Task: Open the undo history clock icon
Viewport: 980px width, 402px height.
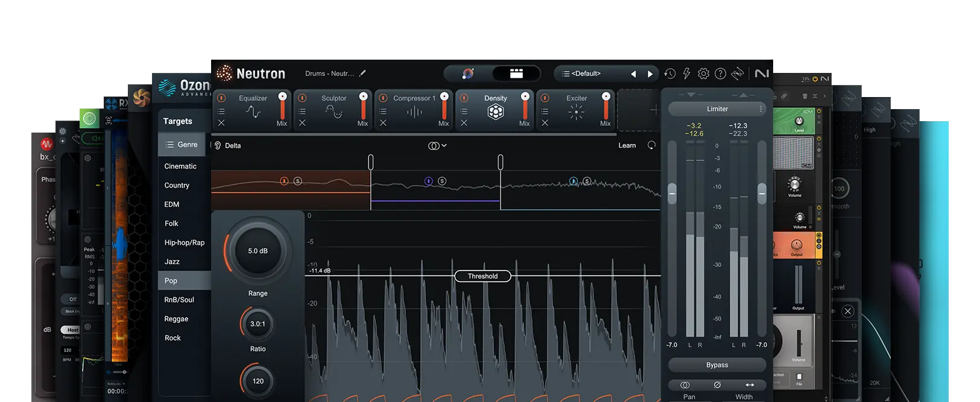Action: tap(670, 74)
